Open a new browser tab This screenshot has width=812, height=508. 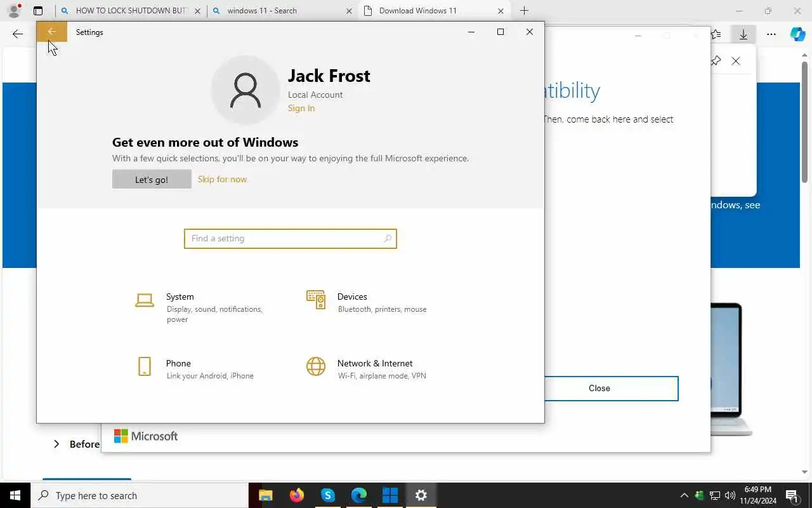pyautogui.click(x=524, y=11)
